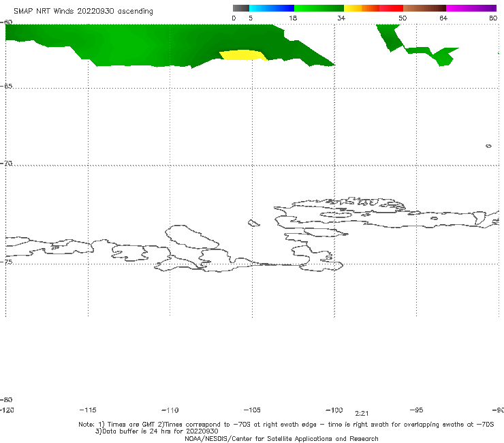Click the "SMAP NRT Winds 20220930 ascending" title

click(x=83, y=11)
